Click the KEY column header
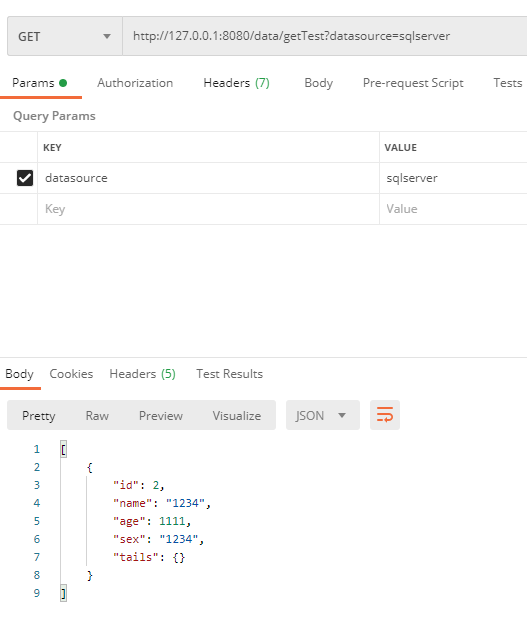This screenshot has width=527, height=618. 52,147
